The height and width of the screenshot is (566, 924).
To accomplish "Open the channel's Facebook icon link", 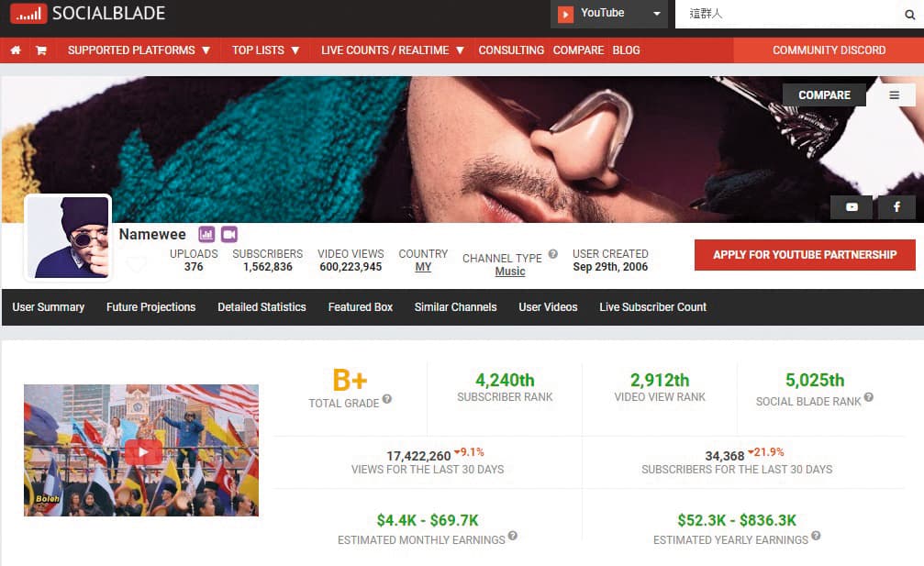I will tap(896, 206).
